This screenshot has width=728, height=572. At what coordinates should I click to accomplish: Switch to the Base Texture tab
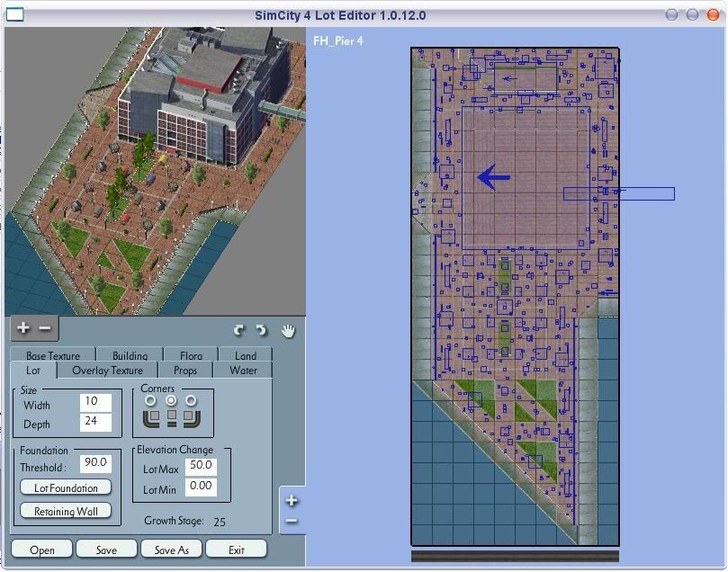click(53, 355)
